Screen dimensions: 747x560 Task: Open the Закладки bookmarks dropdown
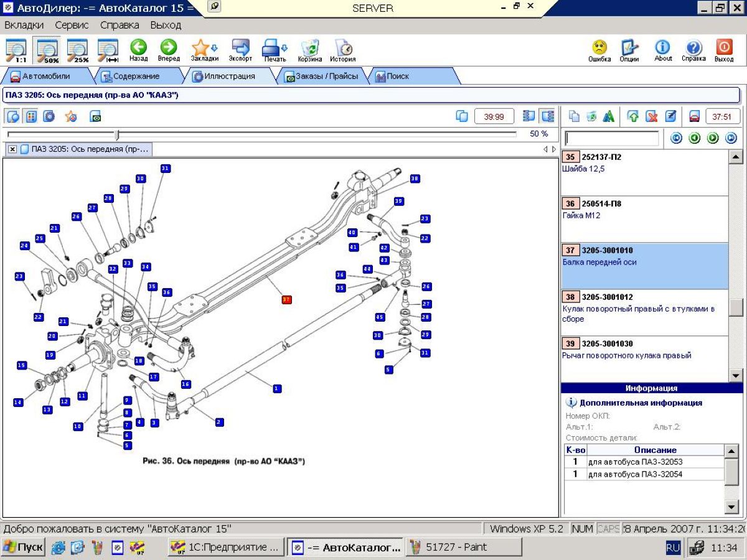pos(204,50)
